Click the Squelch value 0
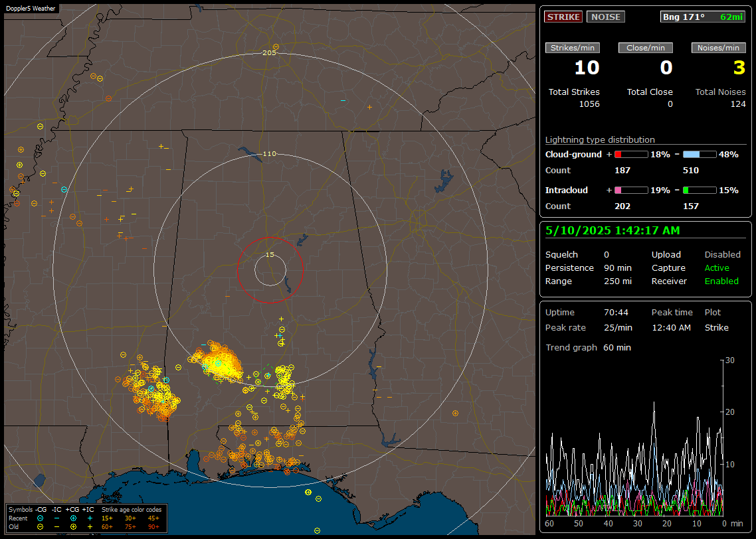 (607, 255)
